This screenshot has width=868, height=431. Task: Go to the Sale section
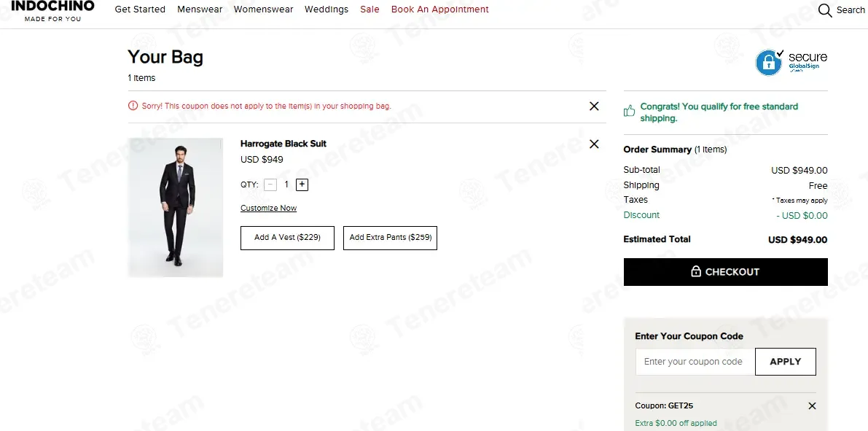pos(370,9)
